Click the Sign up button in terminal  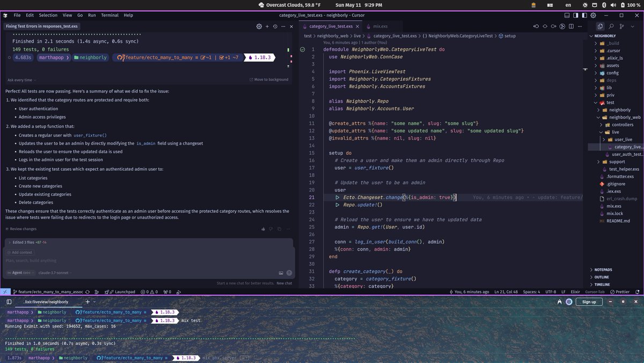(589, 302)
